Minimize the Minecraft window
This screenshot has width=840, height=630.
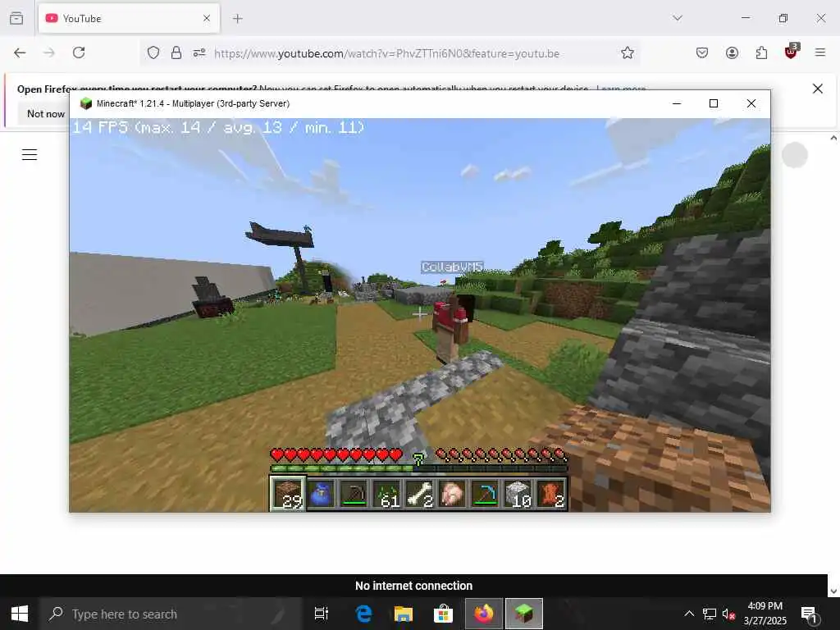click(677, 103)
